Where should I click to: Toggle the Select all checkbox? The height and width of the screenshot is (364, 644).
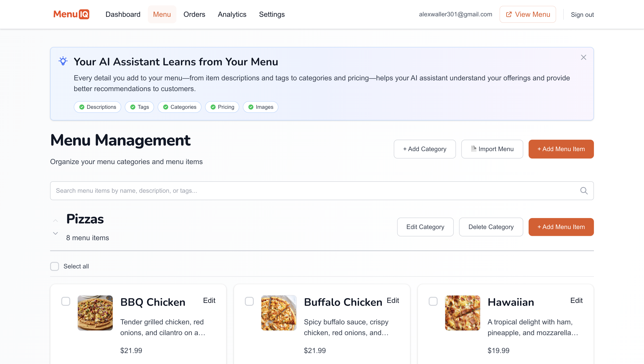tap(54, 266)
